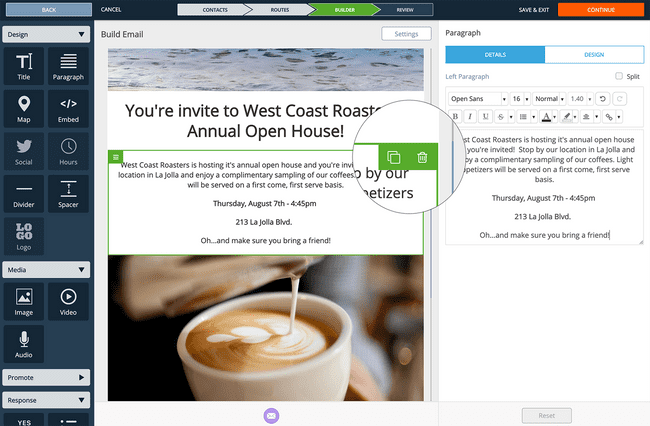650x426 pixels.
Task: Go to the Routes step
Action: tap(280, 10)
